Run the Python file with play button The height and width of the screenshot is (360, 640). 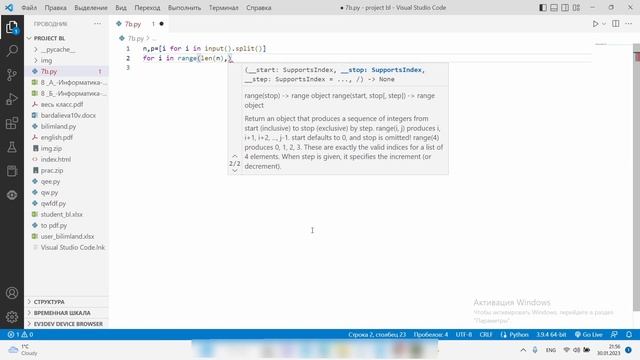pyautogui.click(x=595, y=24)
